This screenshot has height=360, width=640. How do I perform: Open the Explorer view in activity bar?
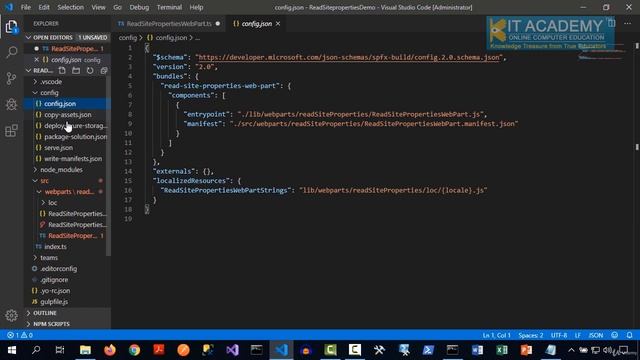pyautogui.click(x=11, y=27)
